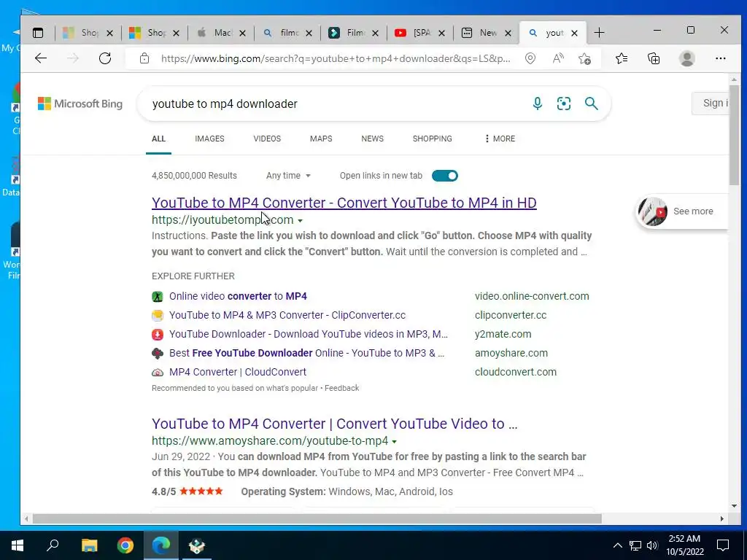The image size is (747, 560).
Task: Click the Feedback link
Action: 342,388
